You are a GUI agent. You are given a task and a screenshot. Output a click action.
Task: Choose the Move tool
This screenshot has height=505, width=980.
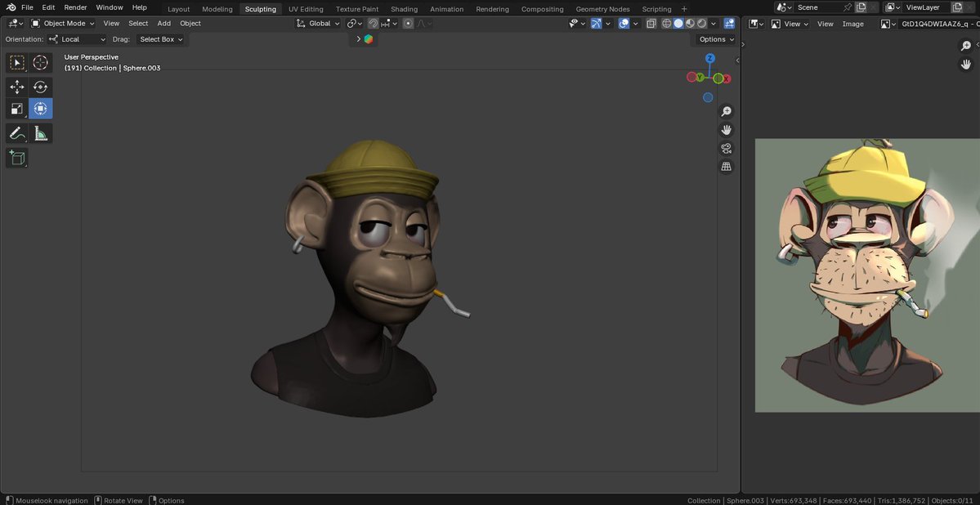17,87
